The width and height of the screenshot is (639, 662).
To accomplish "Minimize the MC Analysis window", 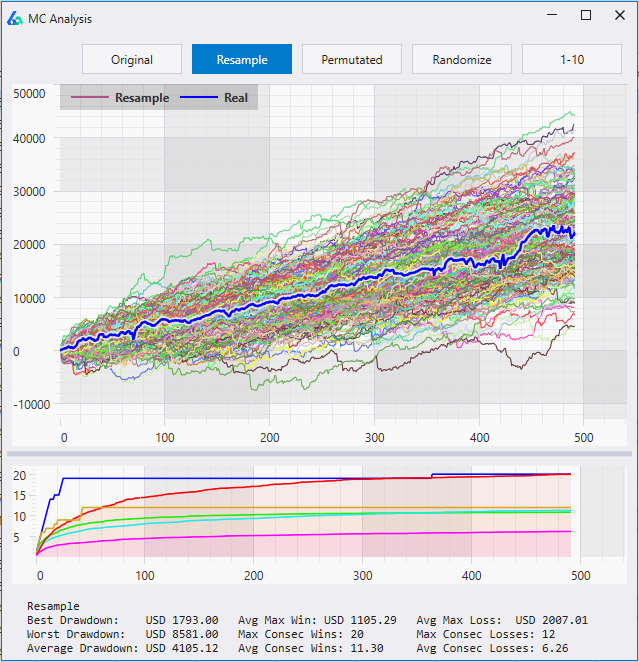I will 553,15.
